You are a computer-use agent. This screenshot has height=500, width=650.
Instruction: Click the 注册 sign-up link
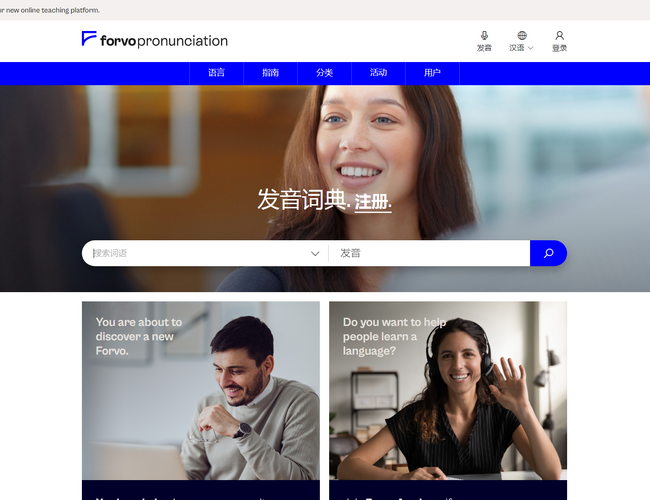371,202
